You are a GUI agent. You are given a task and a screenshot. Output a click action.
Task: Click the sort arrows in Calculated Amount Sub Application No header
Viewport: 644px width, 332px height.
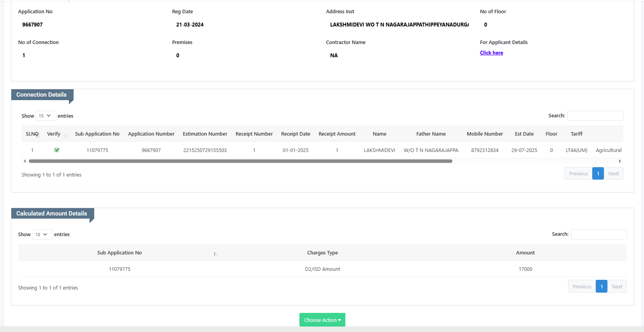pos(216,254)
